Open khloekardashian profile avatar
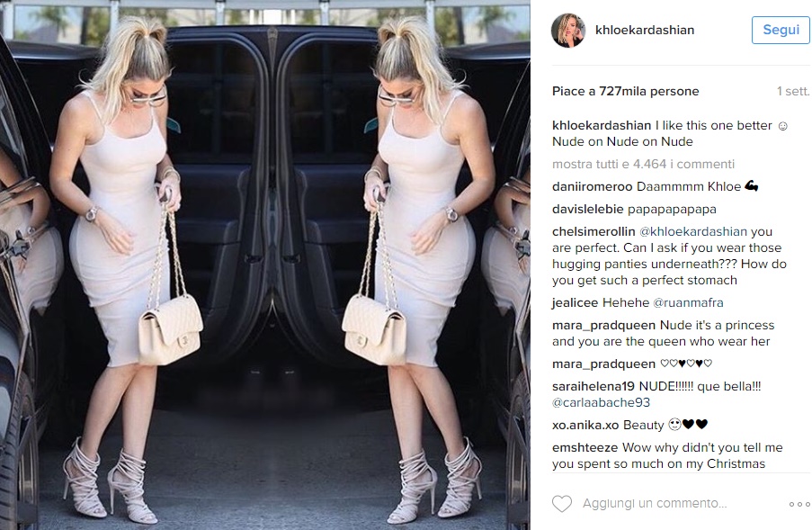Image resolution: width=812 pixels, height=530 pixels. coord(568,31)
